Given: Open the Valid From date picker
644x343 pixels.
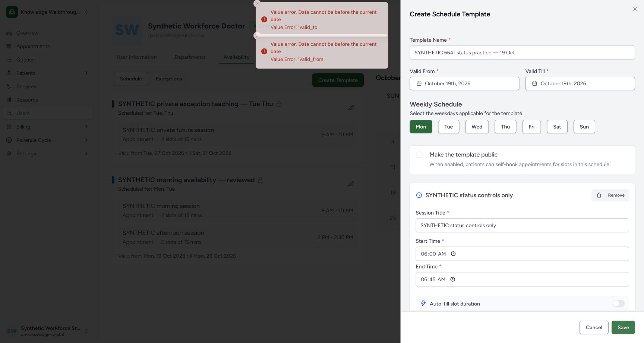Looking at the screenshot, I should coord(464,83).
